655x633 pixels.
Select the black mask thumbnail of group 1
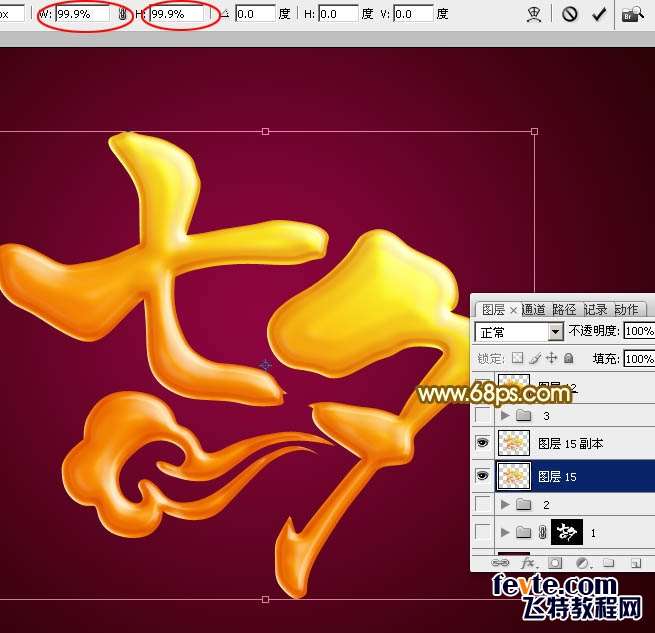(567, 532)
